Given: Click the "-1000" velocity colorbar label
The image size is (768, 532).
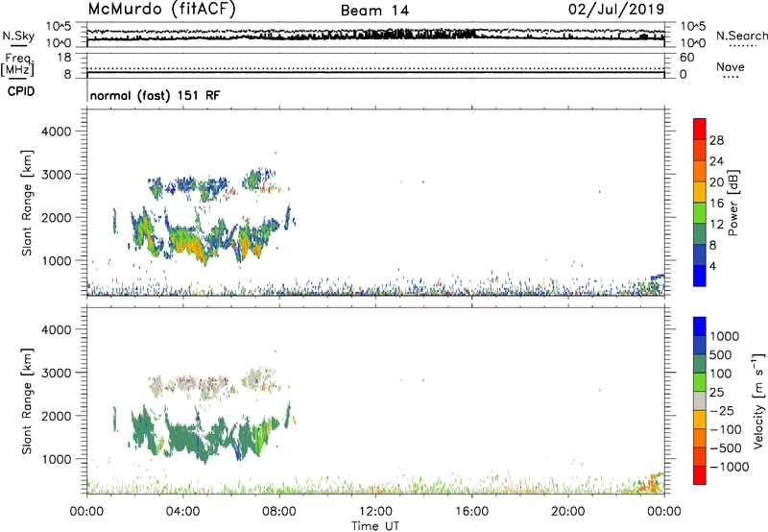Looking at the screenshot, I should 730,467.
